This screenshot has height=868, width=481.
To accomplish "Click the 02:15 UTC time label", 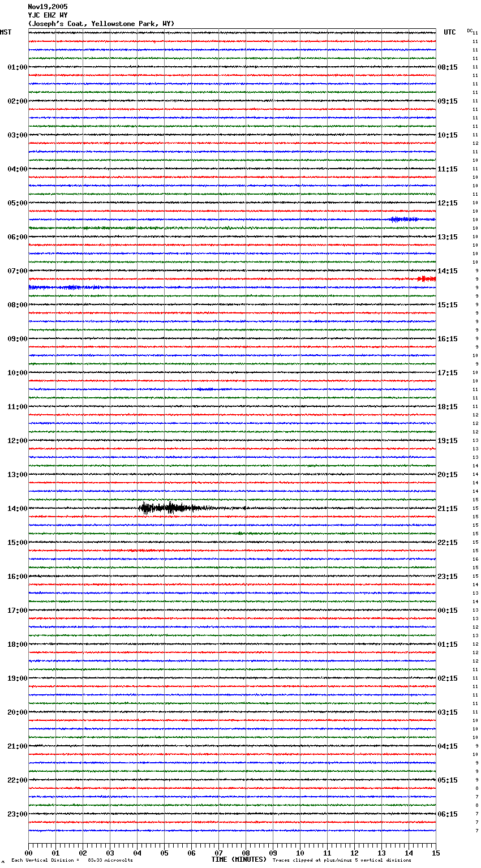I will (x=448, y=678).
